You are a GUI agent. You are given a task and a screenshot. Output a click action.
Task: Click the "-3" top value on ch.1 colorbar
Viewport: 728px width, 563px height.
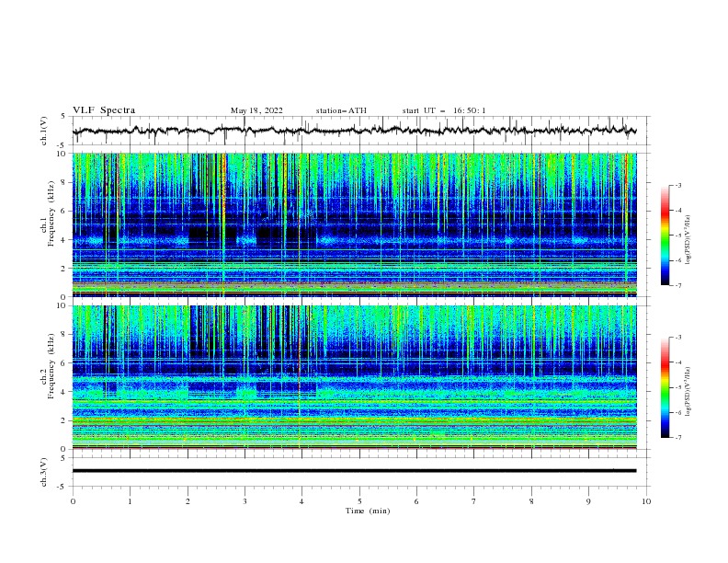coord(677,185)
